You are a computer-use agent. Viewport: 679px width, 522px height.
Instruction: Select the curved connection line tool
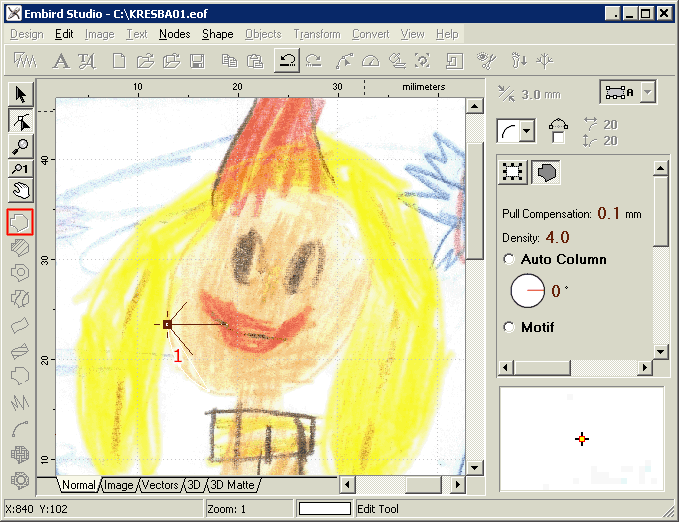(x=20, y=428)
